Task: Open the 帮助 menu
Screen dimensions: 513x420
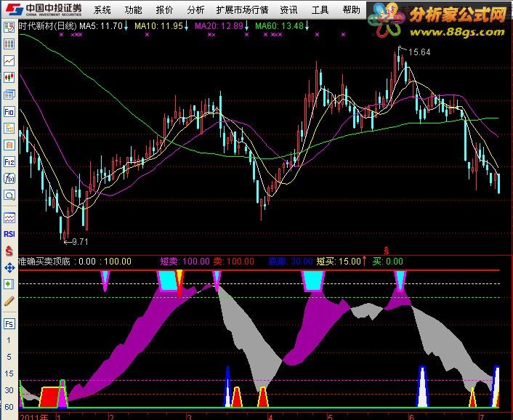Action: tap(352, 10)
